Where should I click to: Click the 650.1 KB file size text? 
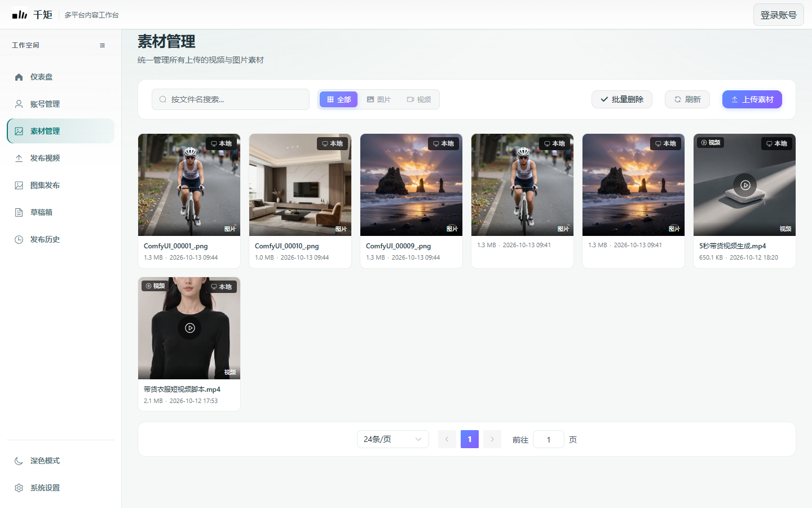point(711,257)
